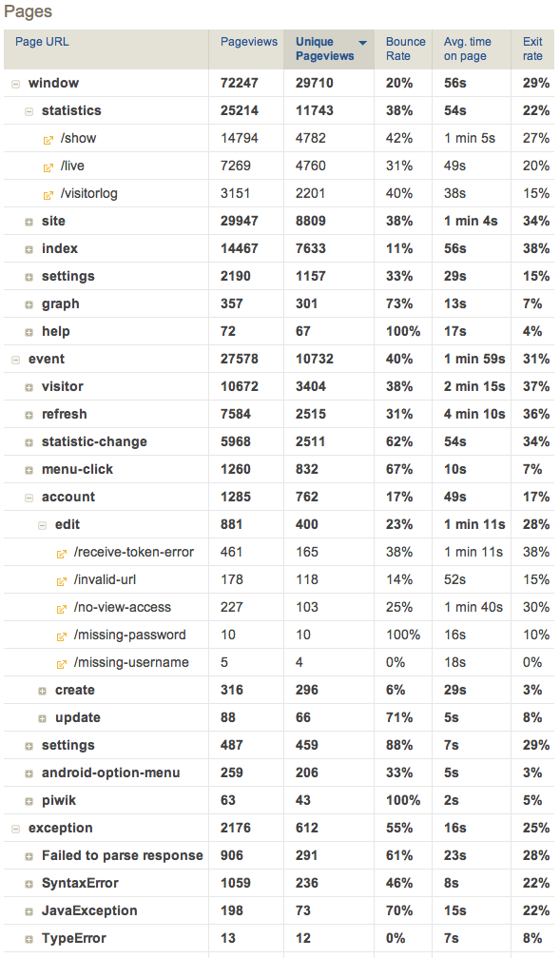Open external link icon beside /visitorlog
The width and height of the screenshot is (560, 958).
(48, 195)
